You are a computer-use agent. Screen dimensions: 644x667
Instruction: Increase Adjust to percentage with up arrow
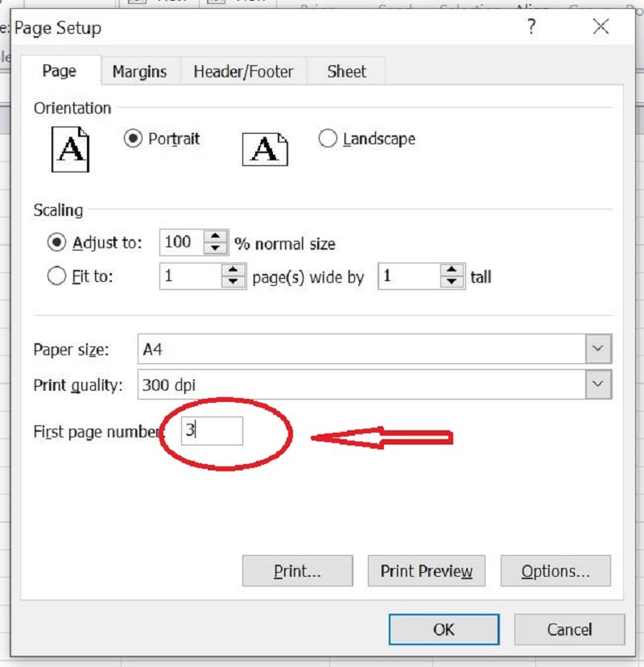(x=216, y=236)
